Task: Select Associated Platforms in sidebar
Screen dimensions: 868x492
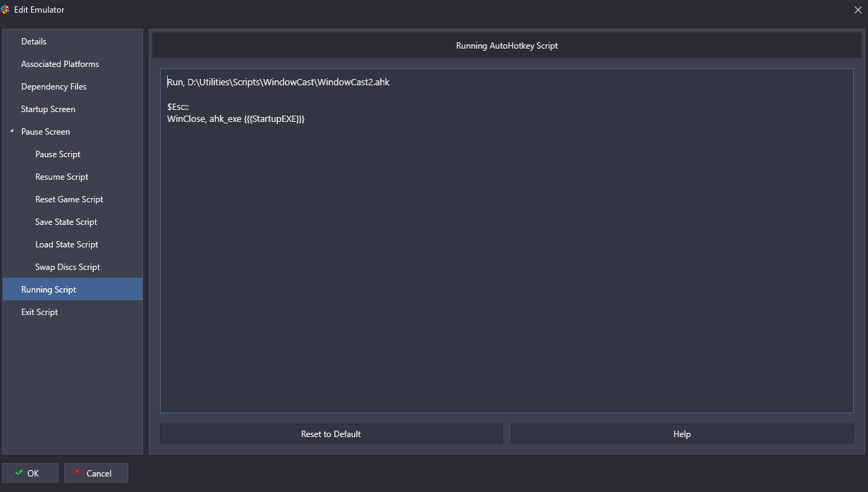Action: click(72, 64)
